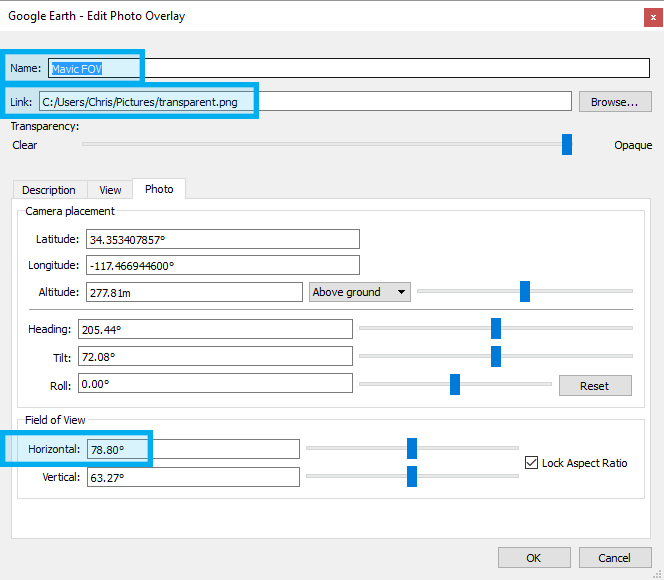Click the Horizontal field of view input
664x580 pixels.
(x=193, y=449)
